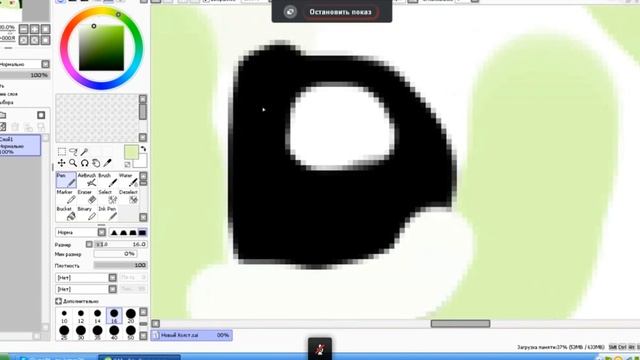Adjust the Размер brush size slider

tap(120, 244)
